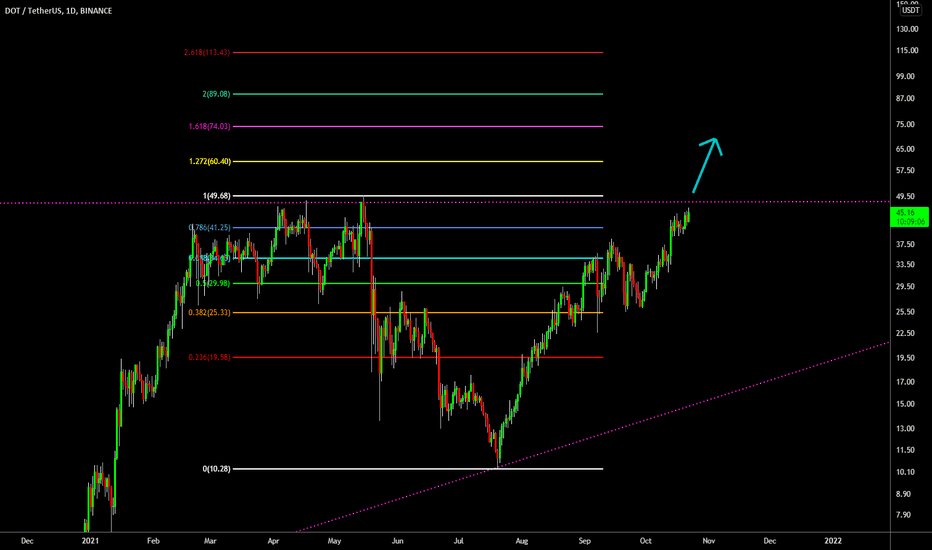The height and width of the screenshot is (550, 932).
Task: Click the 22.50 price axis label
Action: click(905, 333)
